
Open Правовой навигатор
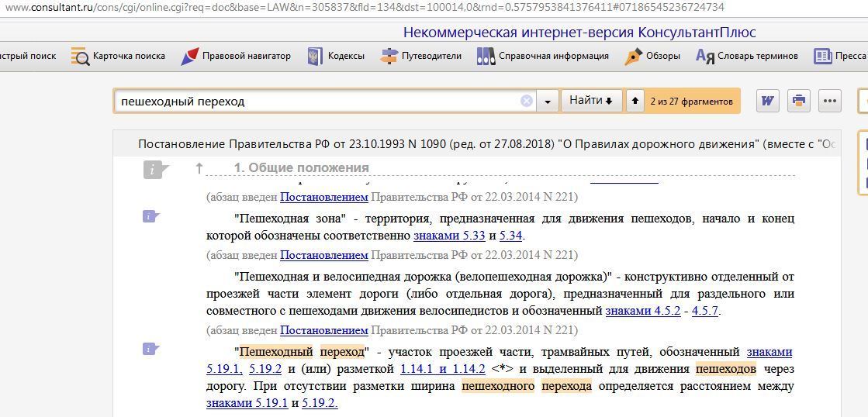tap(236, 56)
